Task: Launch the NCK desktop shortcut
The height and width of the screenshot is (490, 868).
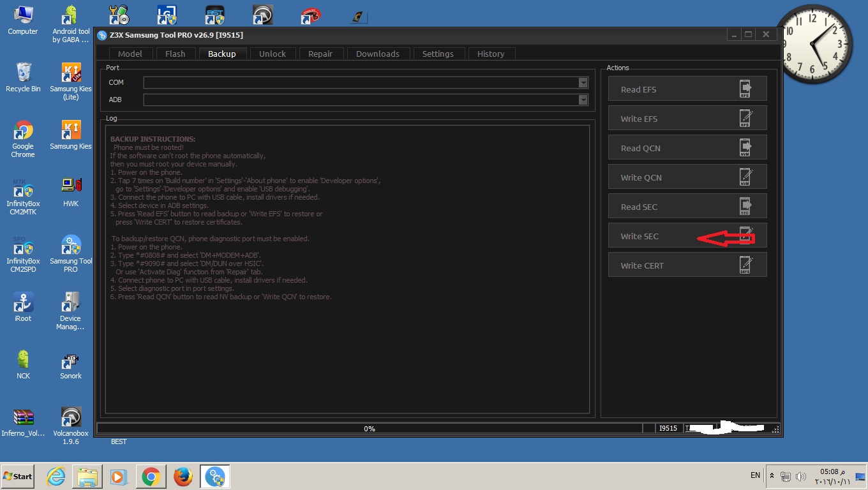Action: pos(23,364)
